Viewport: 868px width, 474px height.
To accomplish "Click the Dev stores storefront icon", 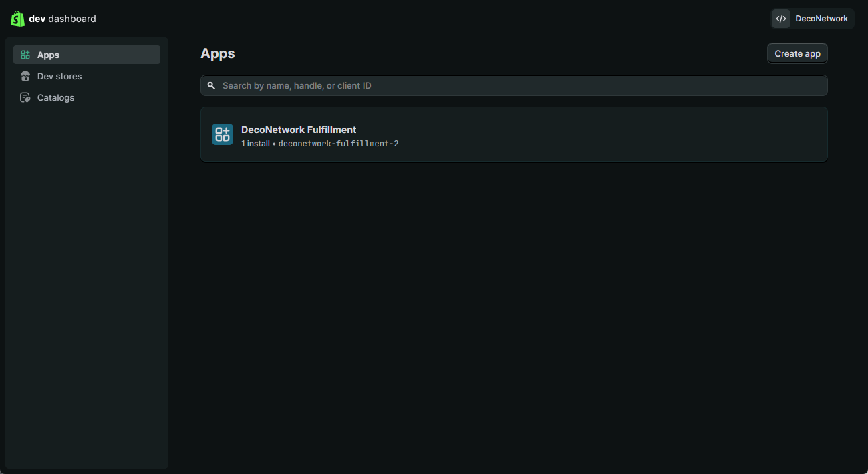I will pyautogui.click(x=25, y=76).
